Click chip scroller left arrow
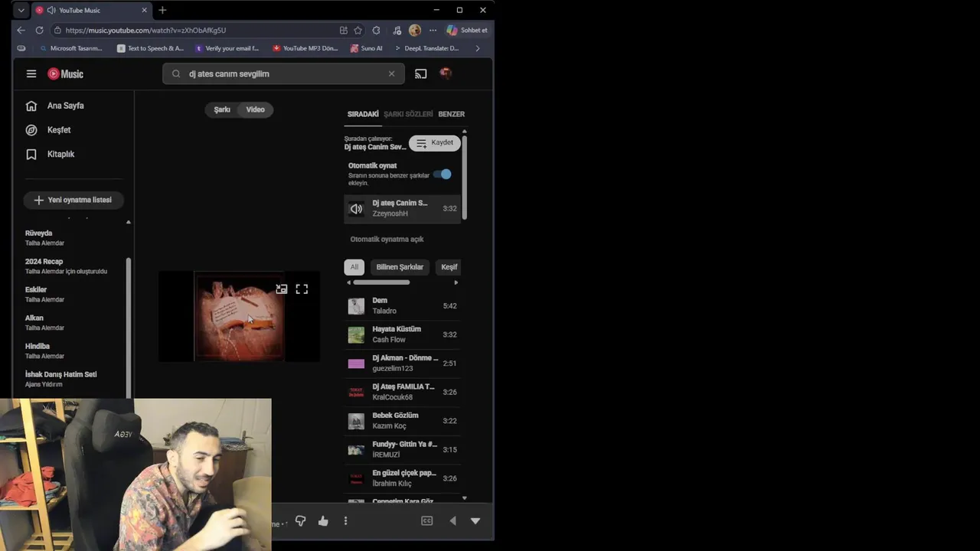This screenshot has height=551, width=980. click(x=348, y=282)
